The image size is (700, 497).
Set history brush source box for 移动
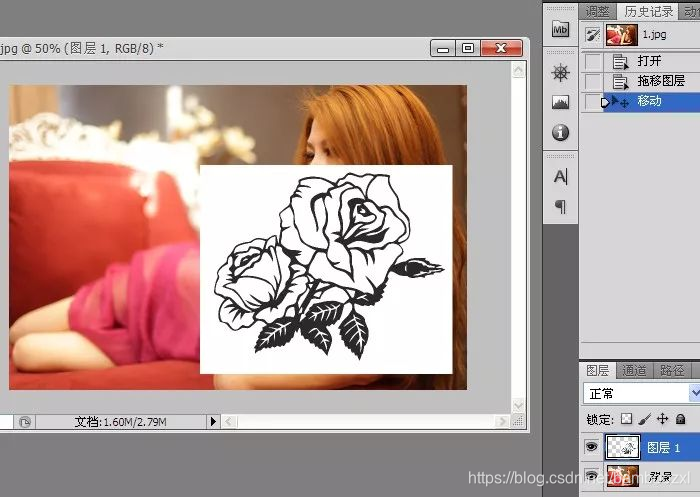coord(593,102)
